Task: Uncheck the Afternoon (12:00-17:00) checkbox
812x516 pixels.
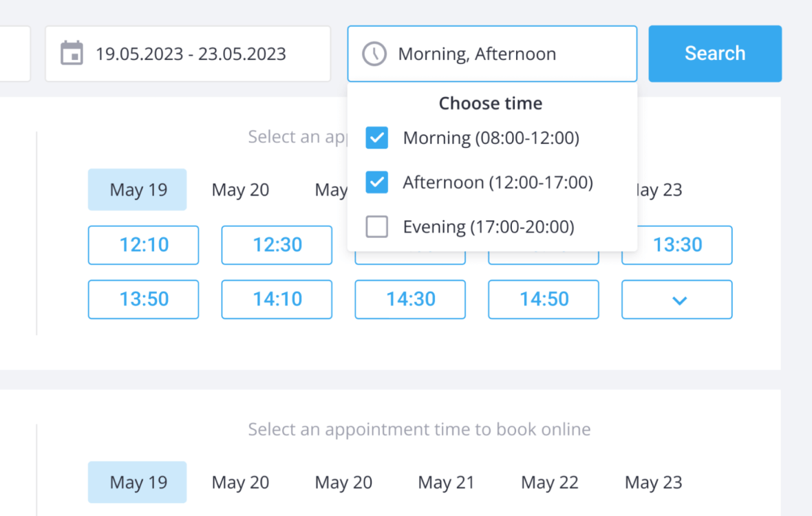Action: [x=376, y=182]
